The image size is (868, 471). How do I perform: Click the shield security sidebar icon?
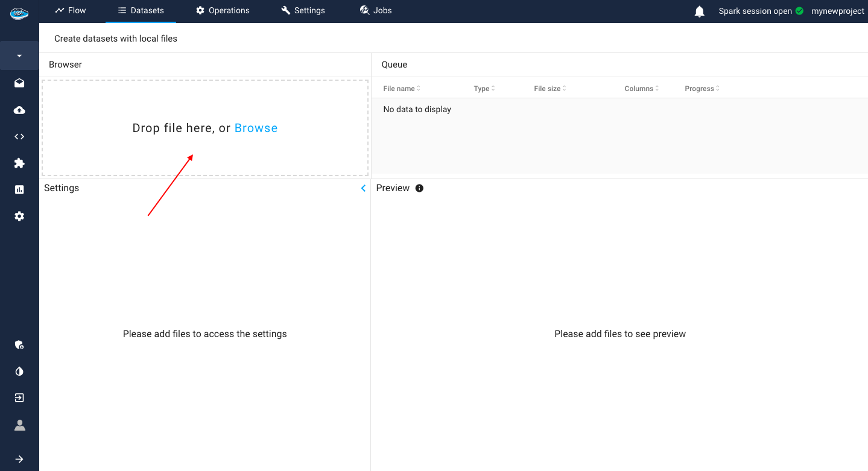(x=19, y=345)
